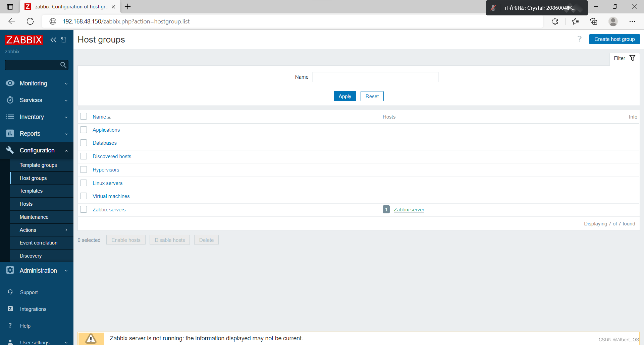Collapse sidebar with double-chevron icon

pyautogui.click(x=53, y=40)
